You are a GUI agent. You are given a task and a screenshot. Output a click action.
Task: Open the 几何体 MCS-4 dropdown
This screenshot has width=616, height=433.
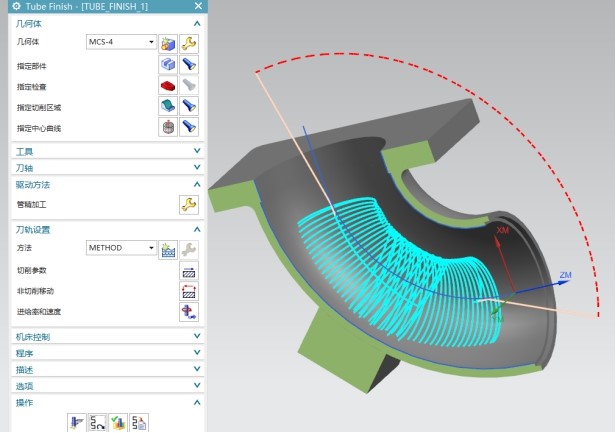[151, 42]
